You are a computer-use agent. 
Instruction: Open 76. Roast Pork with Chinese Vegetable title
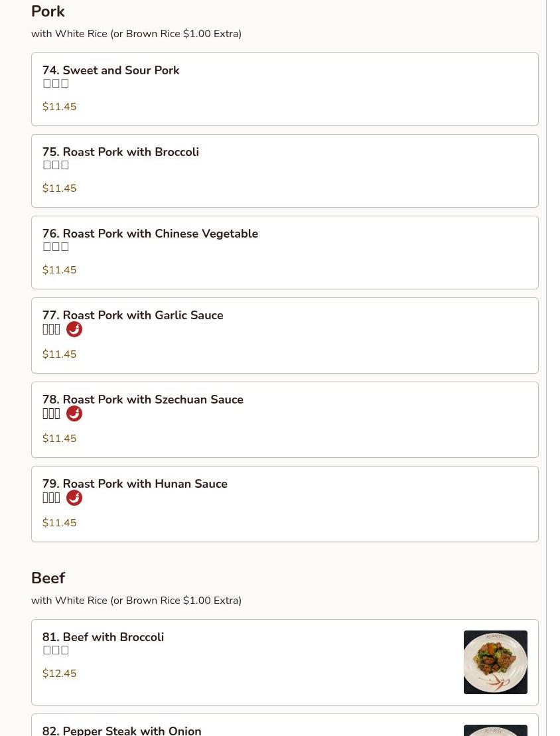point(150,234)
